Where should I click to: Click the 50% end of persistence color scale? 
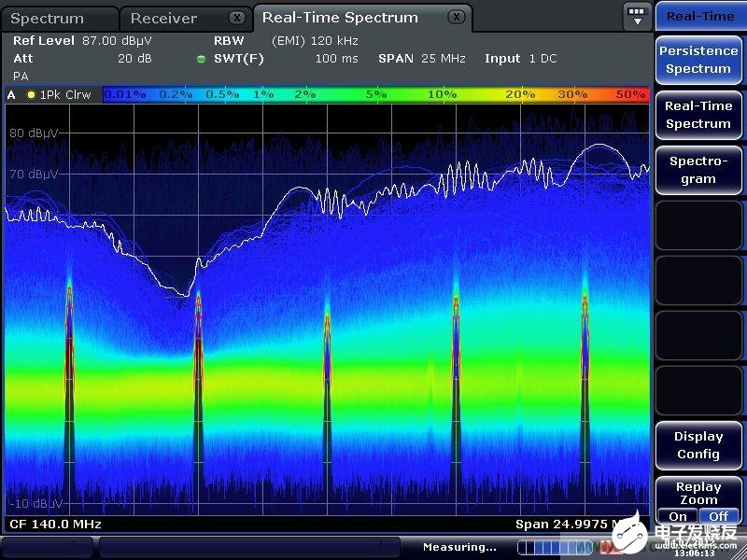631,94
